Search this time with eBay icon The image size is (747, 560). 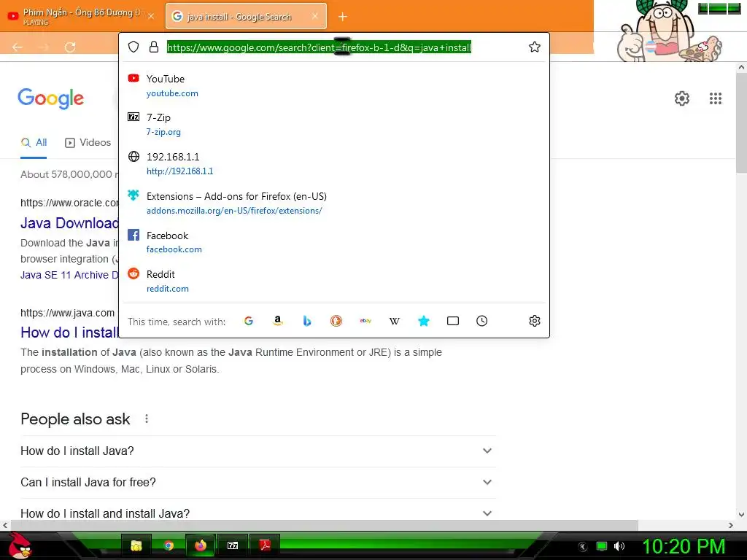(x=365, y=321)
